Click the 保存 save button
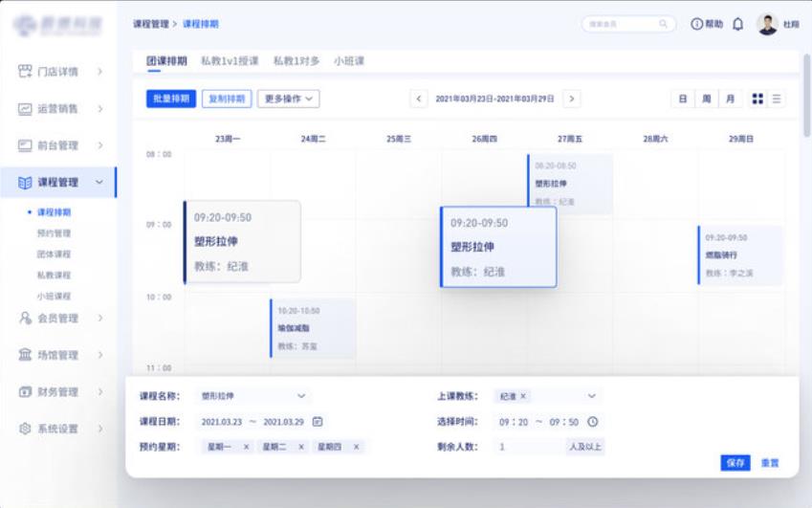 coord(735,462)
